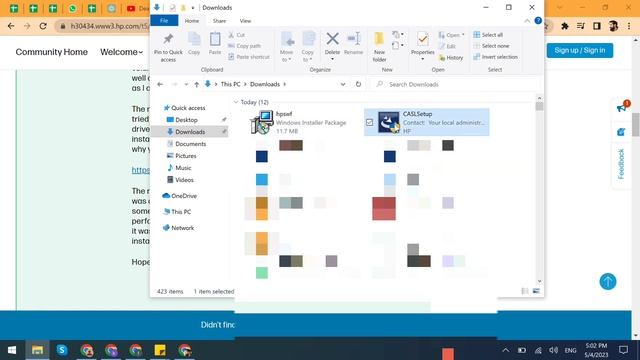Click Invert selection
Image resolution: width=640 pixels, height=360 pixels.
[496, 57]
